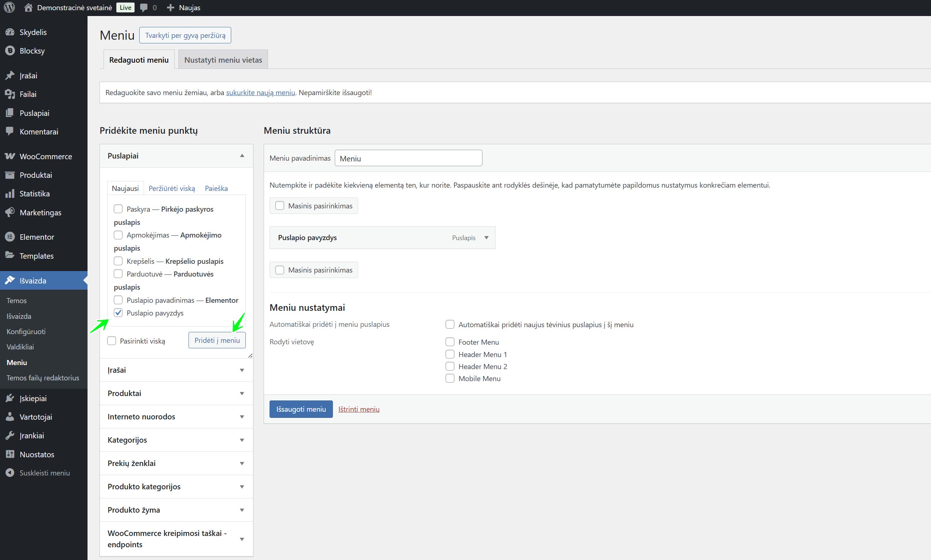931x560 pixels.
Task: Expand Puslapio pavyzdys menu item arrow
Action: point(486,238)
